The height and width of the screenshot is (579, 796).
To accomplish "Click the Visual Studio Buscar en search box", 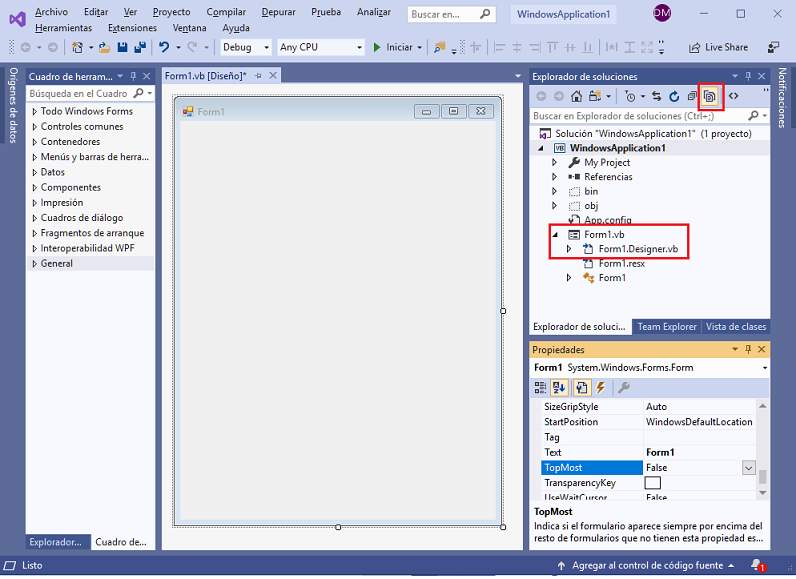I will click(x=451, y=14).
